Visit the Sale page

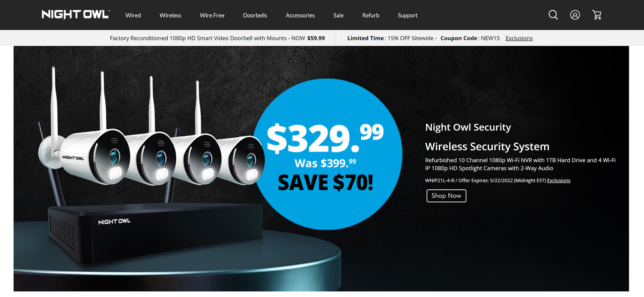pos(338,15)
